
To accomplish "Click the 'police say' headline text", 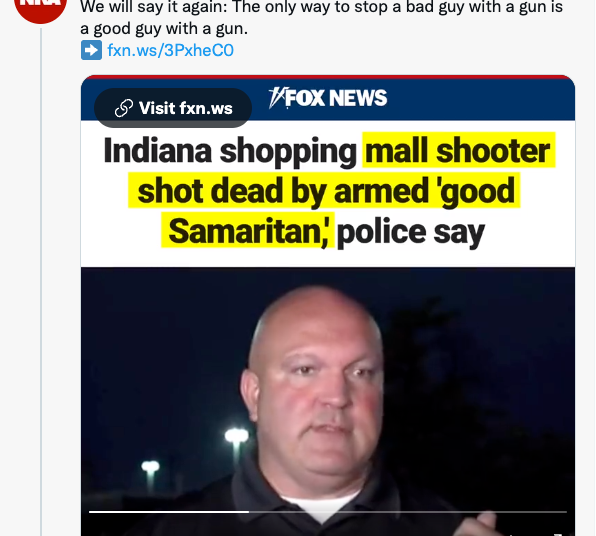I will coord(411,232).
